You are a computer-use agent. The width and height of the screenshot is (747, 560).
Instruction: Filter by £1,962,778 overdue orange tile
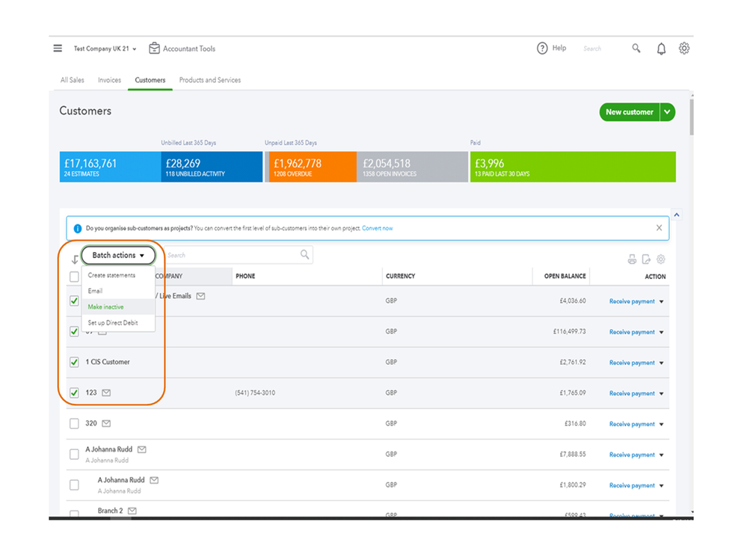(313, 167)
